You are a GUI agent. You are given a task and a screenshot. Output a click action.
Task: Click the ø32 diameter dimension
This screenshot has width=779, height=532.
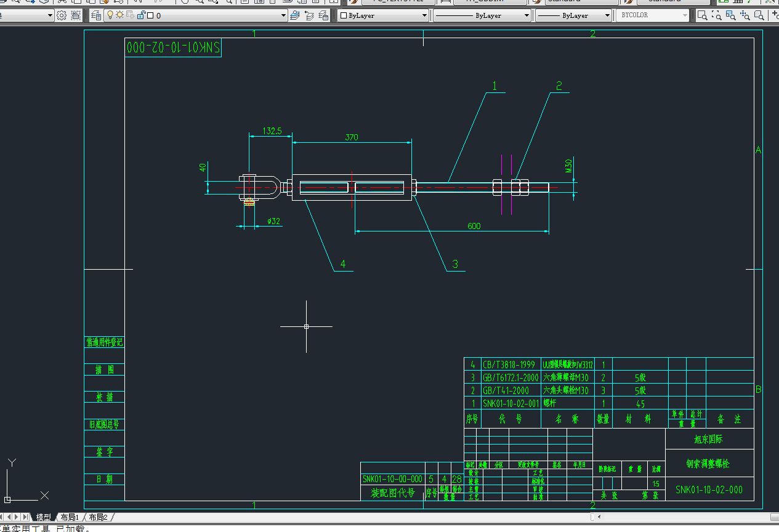click(x=273, y=220)
